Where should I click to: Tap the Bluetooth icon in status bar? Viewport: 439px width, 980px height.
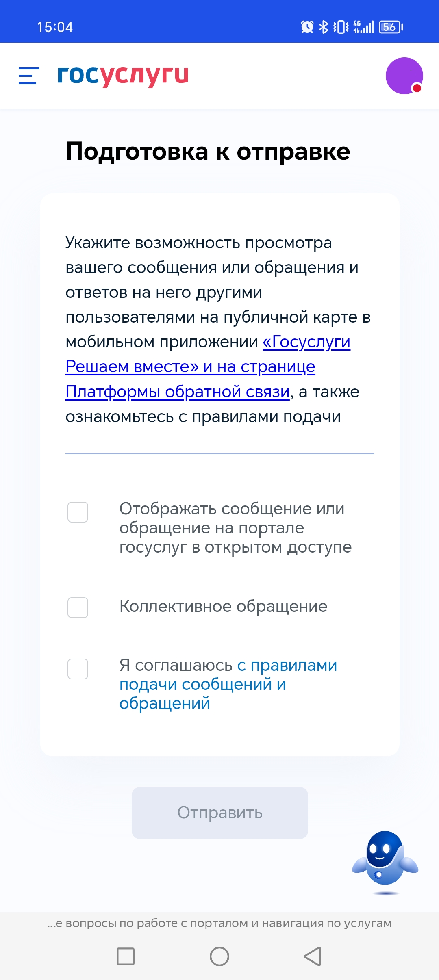(324, 27)
